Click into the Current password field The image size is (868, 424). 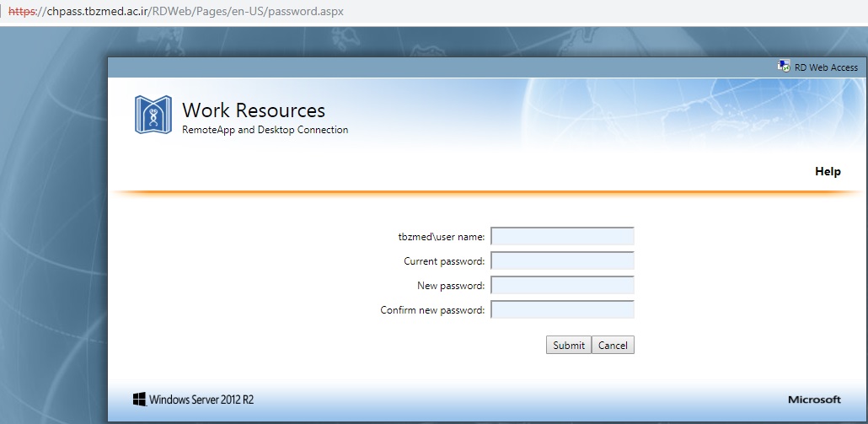pyautogui.click(x=562, y=261)
